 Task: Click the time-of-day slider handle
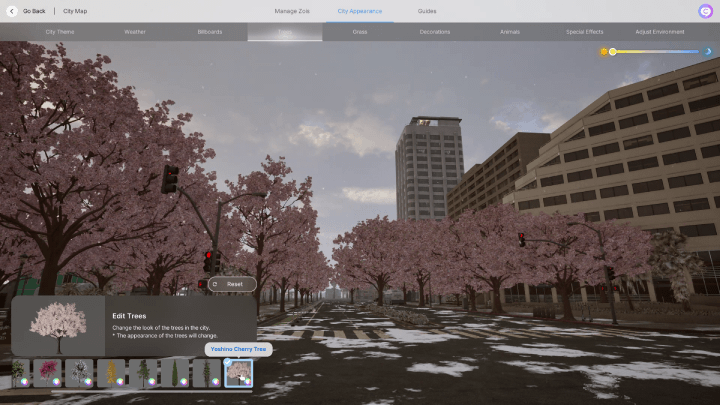(x=613, y=51)
